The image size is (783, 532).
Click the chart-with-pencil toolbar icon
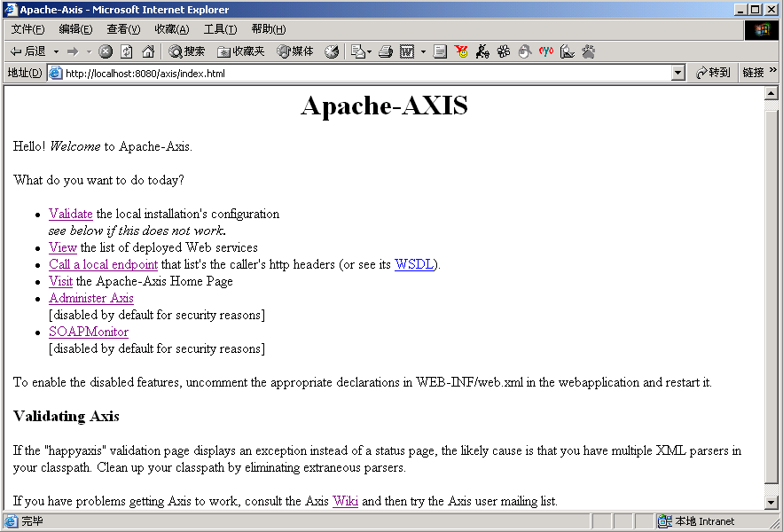[568, 51]
